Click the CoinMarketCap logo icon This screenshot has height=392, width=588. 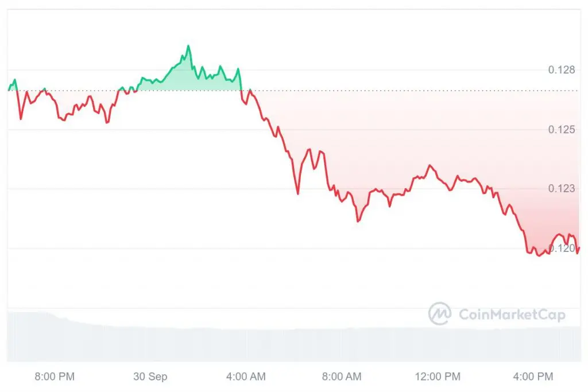pyautogui.click(x=440, y=314)
